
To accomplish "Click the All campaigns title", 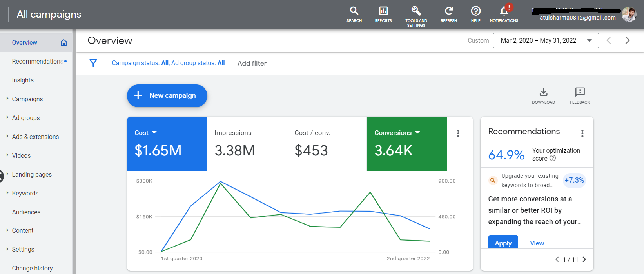I will click(49, 15).
